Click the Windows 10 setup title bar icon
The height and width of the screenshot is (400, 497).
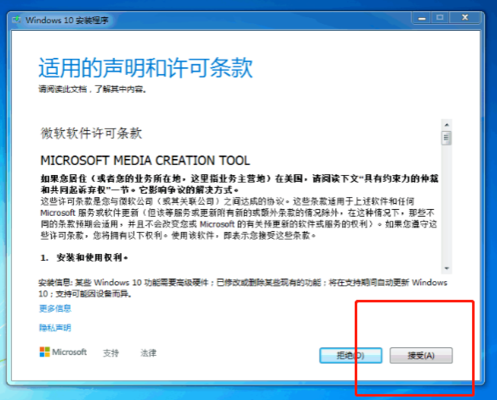click(x=17, y=20)
